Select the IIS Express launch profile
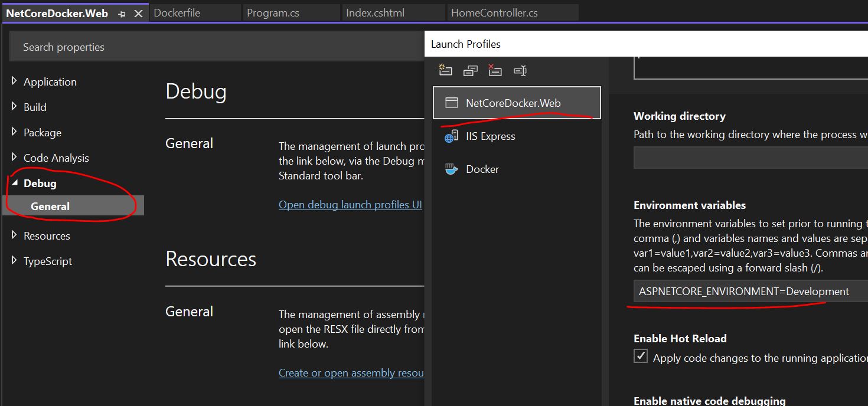 click(490, 136)
